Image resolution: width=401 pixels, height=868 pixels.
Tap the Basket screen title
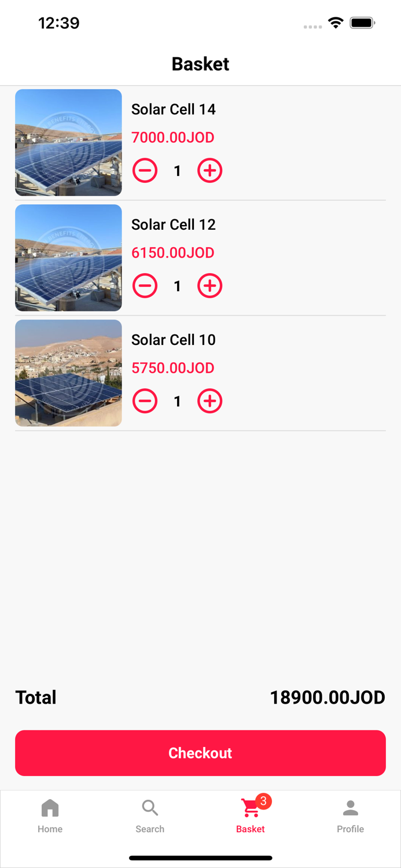click(x=200, y=64)
